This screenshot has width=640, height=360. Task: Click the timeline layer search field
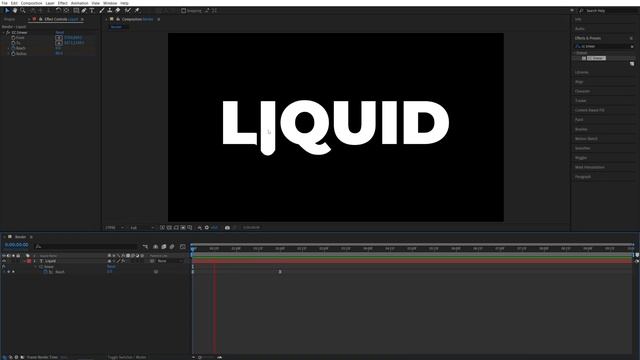87,247
